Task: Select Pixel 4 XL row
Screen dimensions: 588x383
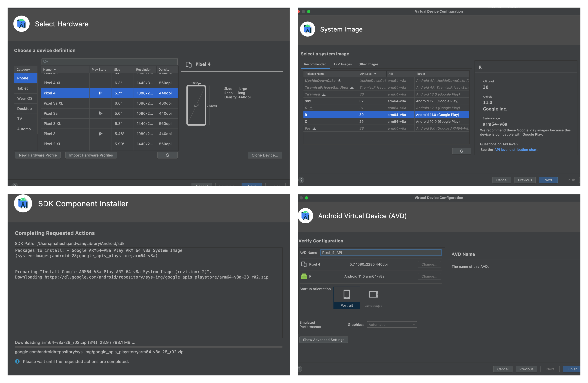Action: coord(110,83)
